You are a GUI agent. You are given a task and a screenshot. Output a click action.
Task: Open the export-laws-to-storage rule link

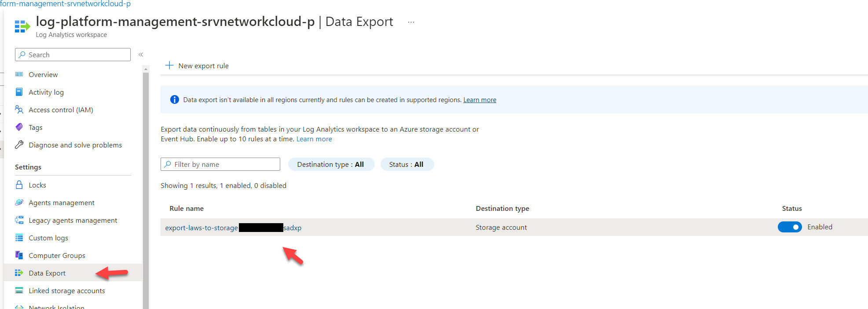pyautogui.click(x=233, y=228)
